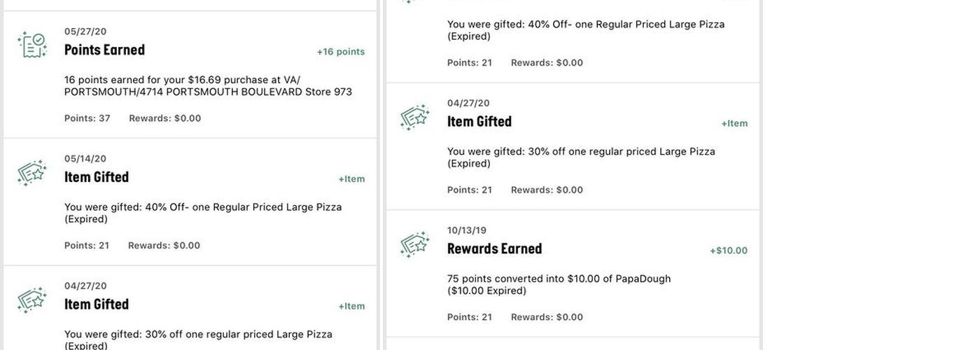Open the 05/14/20 Item Gifted heading
The height and width of the screenshot is (350, 980).
click(97, 177)
